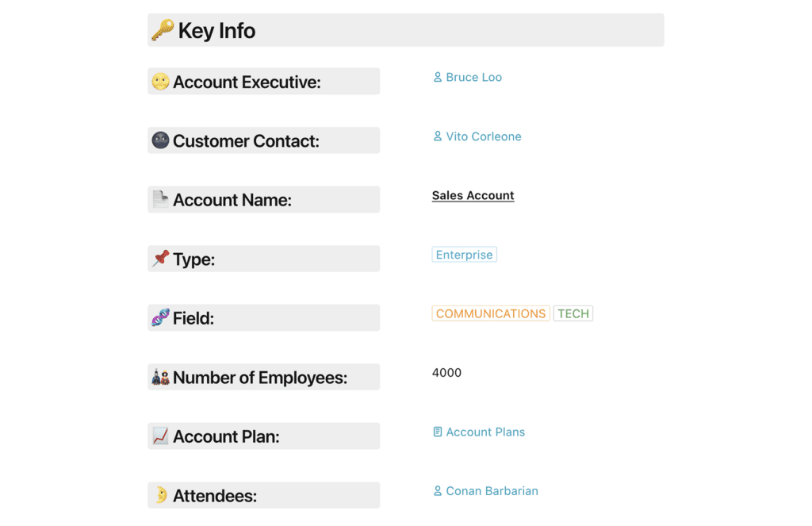
Task: Click the chart emoji beside Account Plan
Action: click(x=160, y=436)
